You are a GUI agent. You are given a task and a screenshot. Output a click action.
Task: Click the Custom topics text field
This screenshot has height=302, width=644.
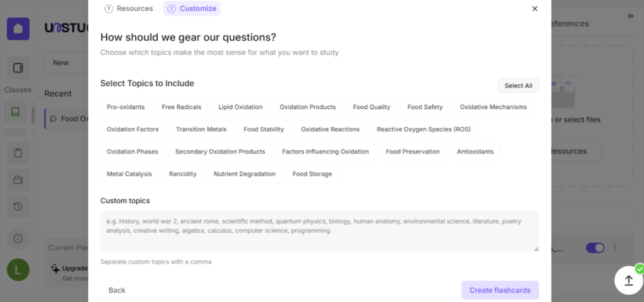click(x=319, y=231)
